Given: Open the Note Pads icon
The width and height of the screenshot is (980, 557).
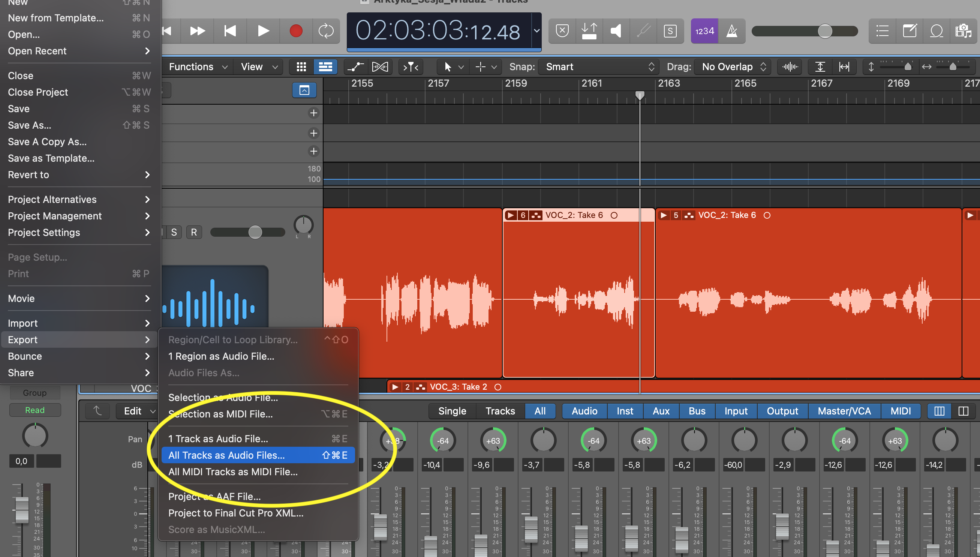Looking at the screenshot, I should (x=910, y=31).
